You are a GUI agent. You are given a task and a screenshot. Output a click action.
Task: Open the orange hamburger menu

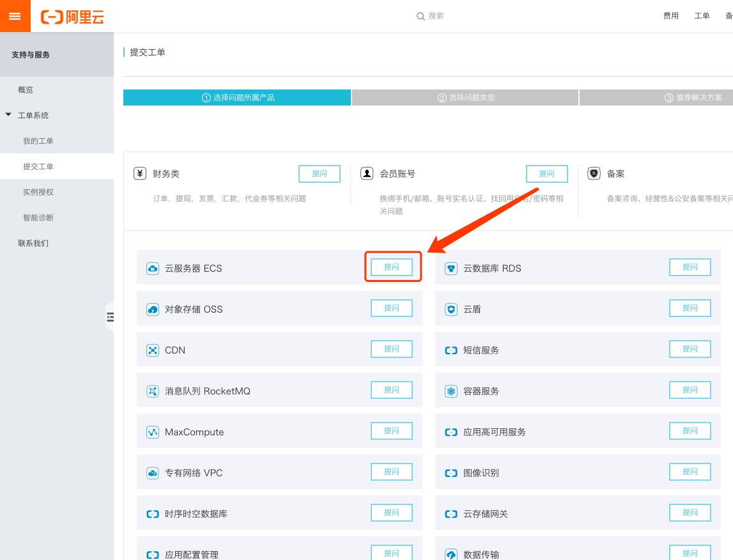coord(15,16)
